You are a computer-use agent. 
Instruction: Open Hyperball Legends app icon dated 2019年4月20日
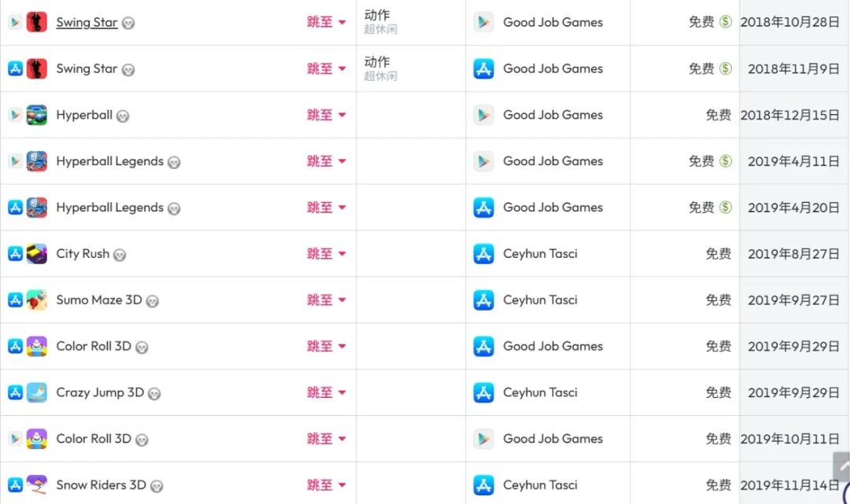(x=37, y=208)
